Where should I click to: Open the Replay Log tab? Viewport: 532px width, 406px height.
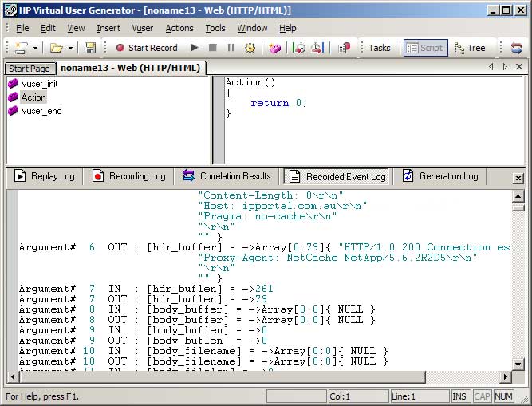[x=45, y=176]
